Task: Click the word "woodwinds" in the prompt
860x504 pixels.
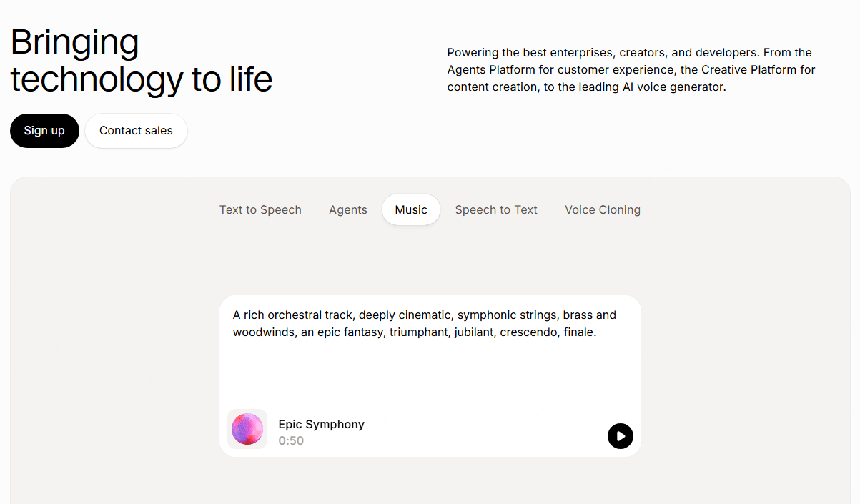Action: coord(264,332)
